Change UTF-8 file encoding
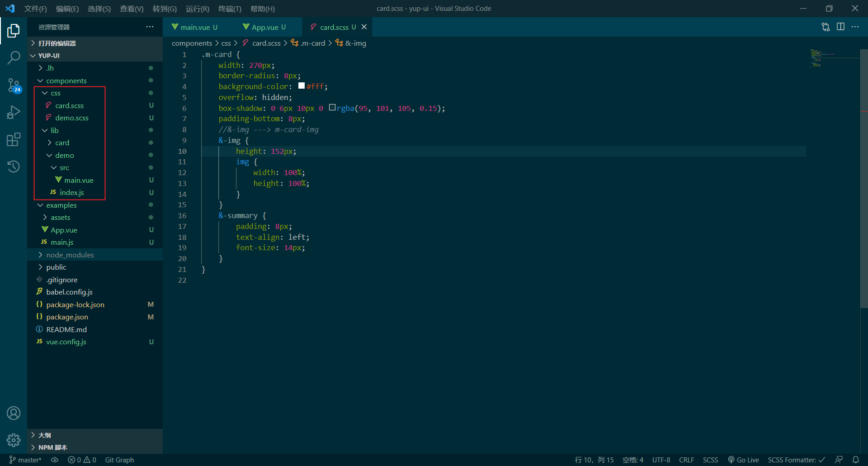This screenshot has width=868, height=466. pos(661,460)
